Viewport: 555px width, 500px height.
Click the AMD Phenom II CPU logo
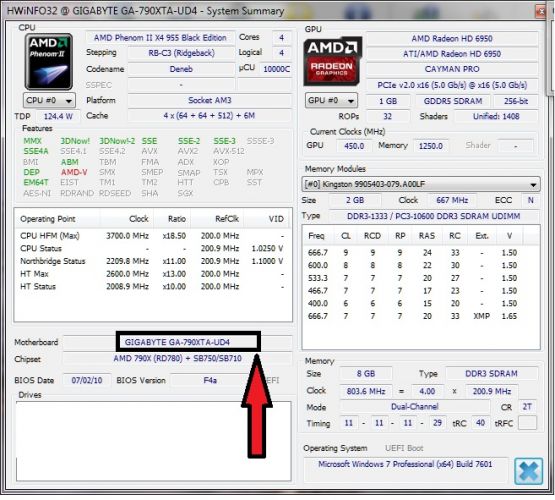pyautogui.click(x=48, y=62)
